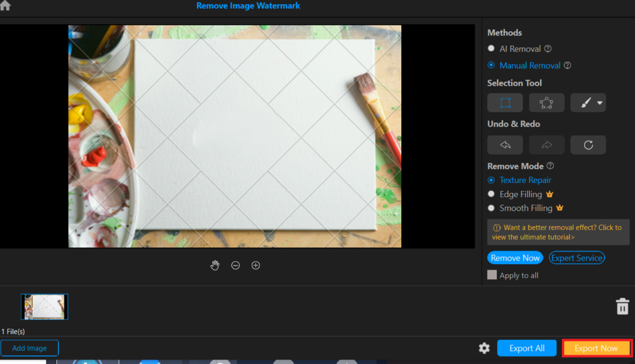Image resolution: width=635 pixels, height=364 pixels.
Task: Select the brush selection tool
Action: (585, 102)
